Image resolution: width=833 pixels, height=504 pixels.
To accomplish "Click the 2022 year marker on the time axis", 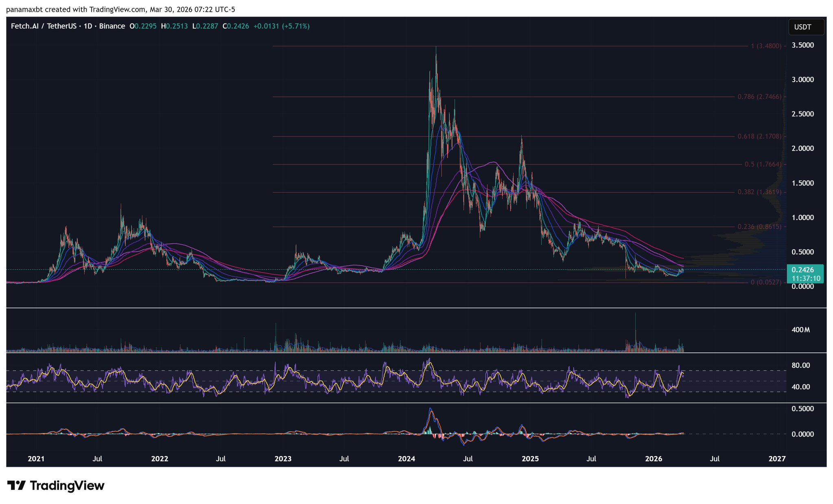I will (160, 459).
